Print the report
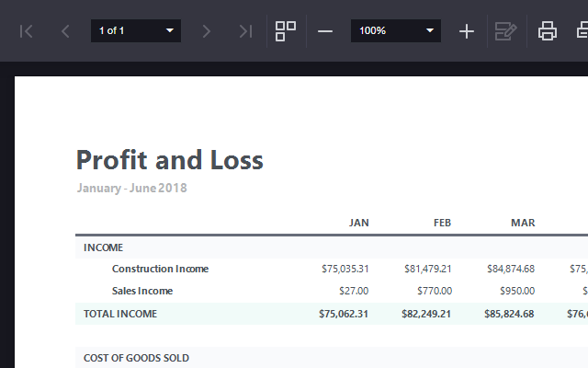This screenshot has height=368, width=588. click(x=548, y=31)
